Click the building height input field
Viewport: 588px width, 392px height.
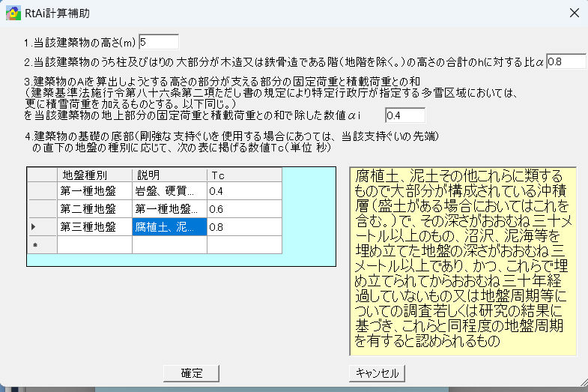pyautogui.click(x=159, y=42)
